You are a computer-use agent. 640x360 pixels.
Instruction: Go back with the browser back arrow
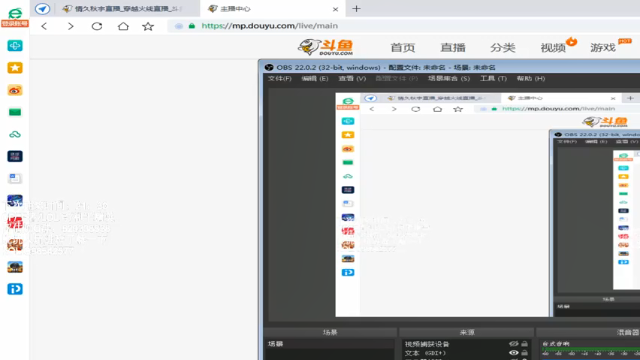click(x=44, y=26)
